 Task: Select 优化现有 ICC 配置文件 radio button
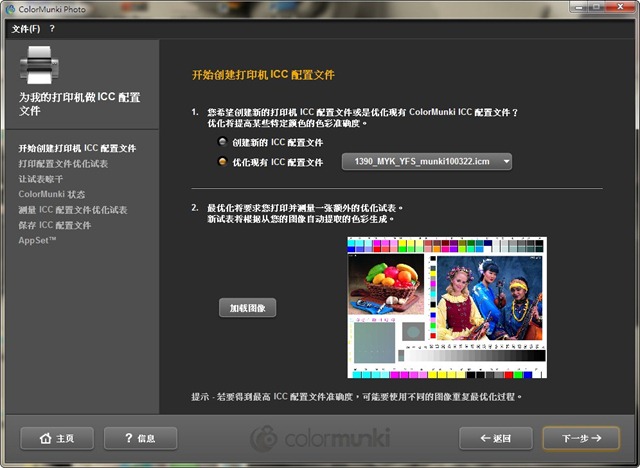(222, 162)
